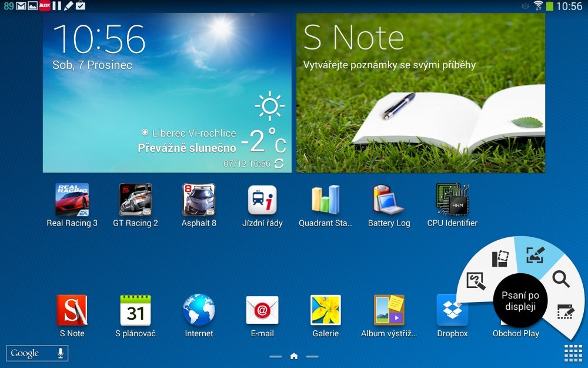Tap the 89 battery percentage in status bar
Screen dimensions: 588x368
click(x=9, y=6)
